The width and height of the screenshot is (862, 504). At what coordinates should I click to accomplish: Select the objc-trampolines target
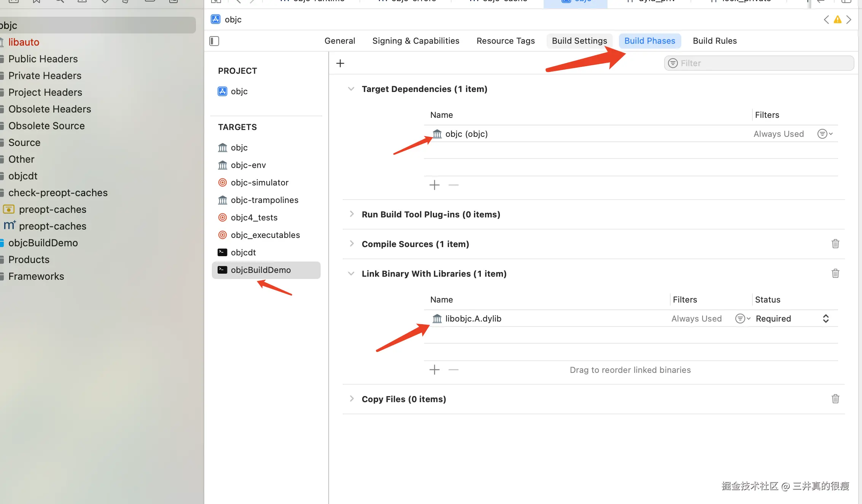(264, 200)
